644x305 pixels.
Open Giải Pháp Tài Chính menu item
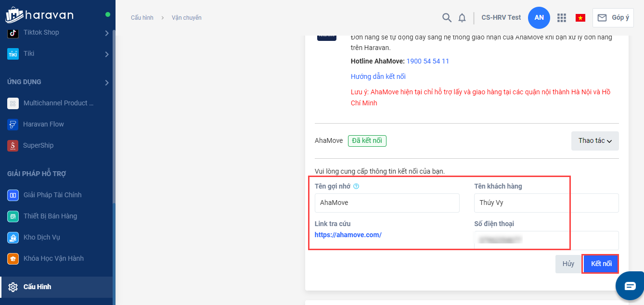click(x=52, y=195)
